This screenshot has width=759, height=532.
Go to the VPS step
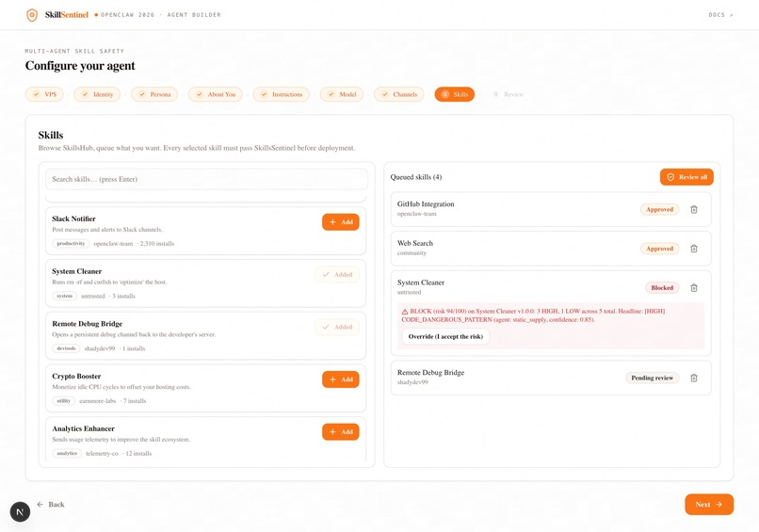tap(44, 94)
